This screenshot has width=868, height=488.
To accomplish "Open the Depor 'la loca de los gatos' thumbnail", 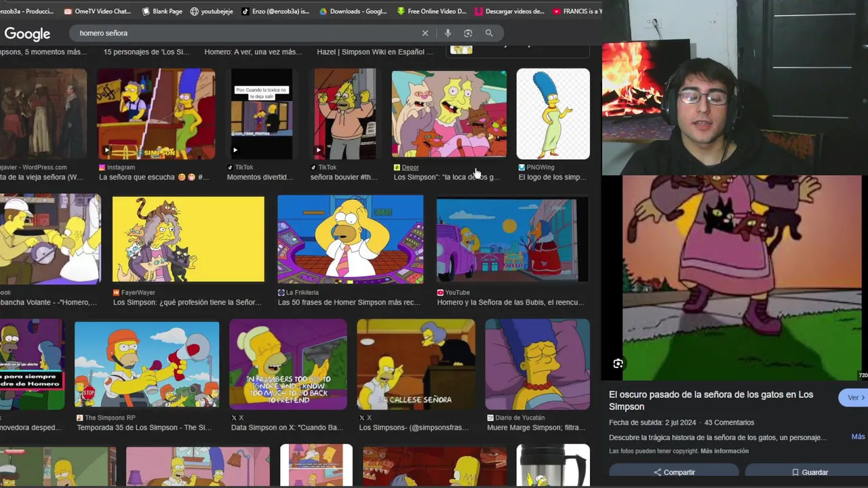I will click(449, 114).
